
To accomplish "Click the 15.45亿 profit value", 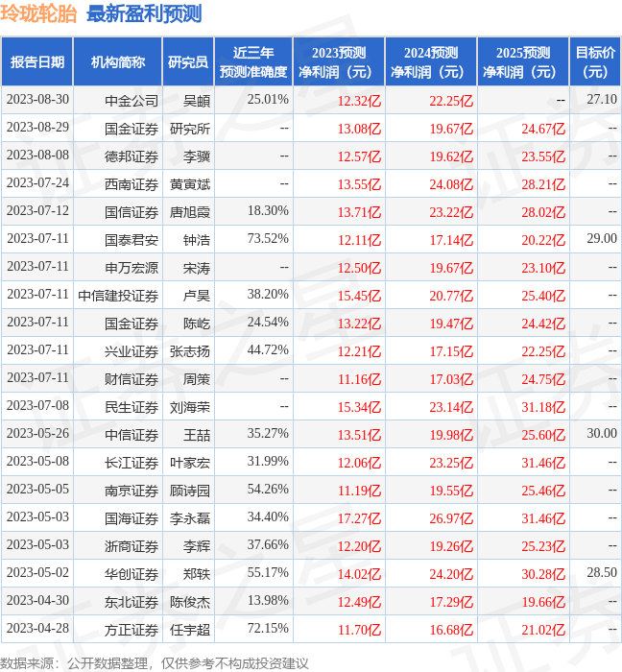I will (x=359, y=296).
